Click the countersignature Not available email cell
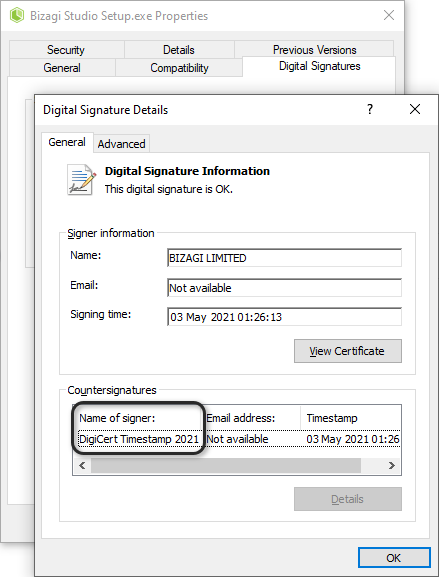Viewport: 439px width, 577px height. tap(237, 439)
